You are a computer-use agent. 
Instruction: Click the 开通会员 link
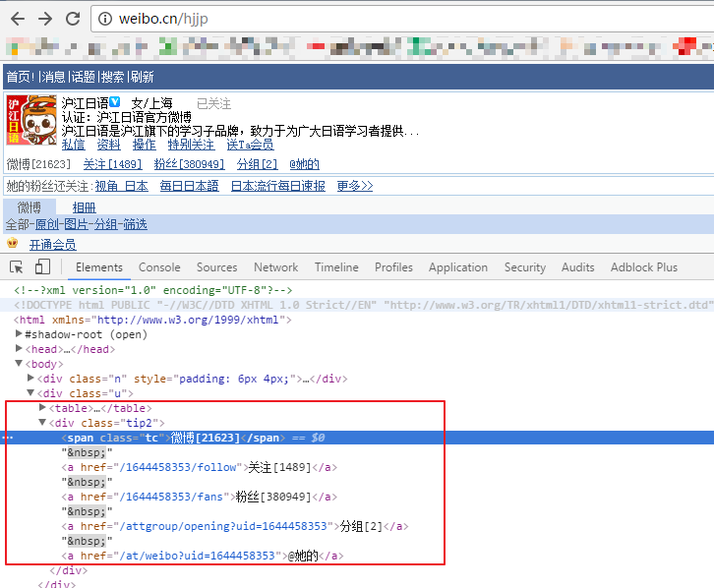pyautogui.click(x=53, y=245)
